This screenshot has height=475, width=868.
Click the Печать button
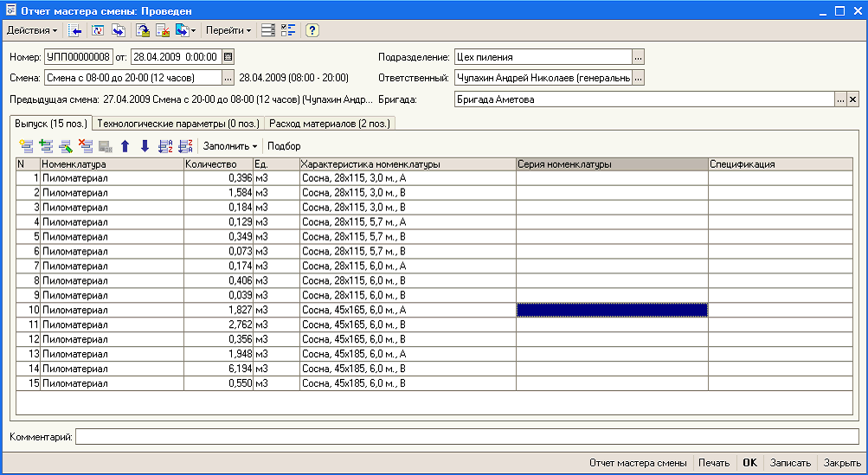pyautogui.click(x=714, y=463)
